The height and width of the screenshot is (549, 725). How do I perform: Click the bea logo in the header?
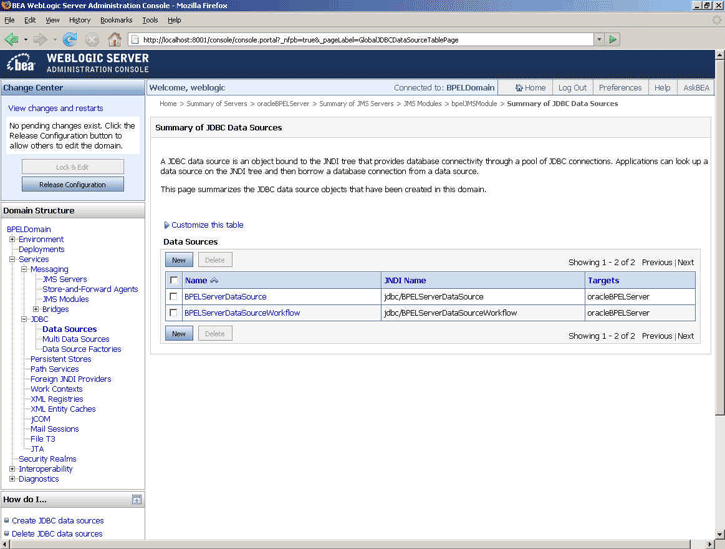[21, 63]
